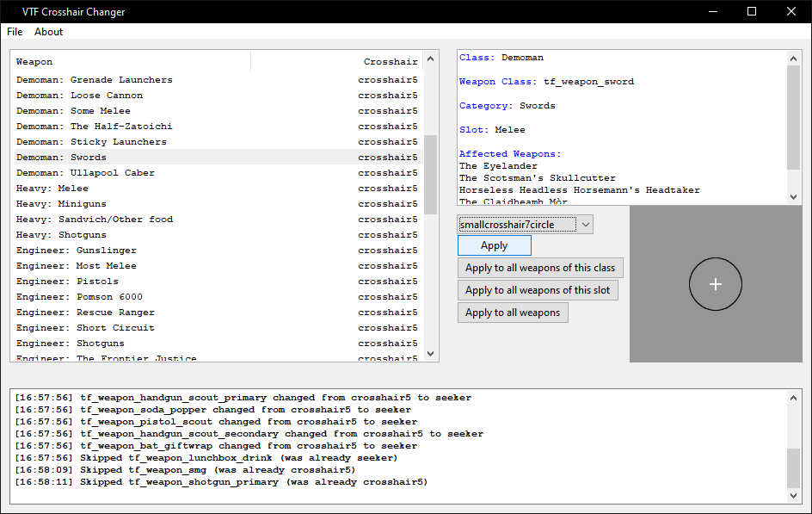812x514 pixels.
Task: Select Engineer: Short Circuit row
Action: click(x=218, y=328)
